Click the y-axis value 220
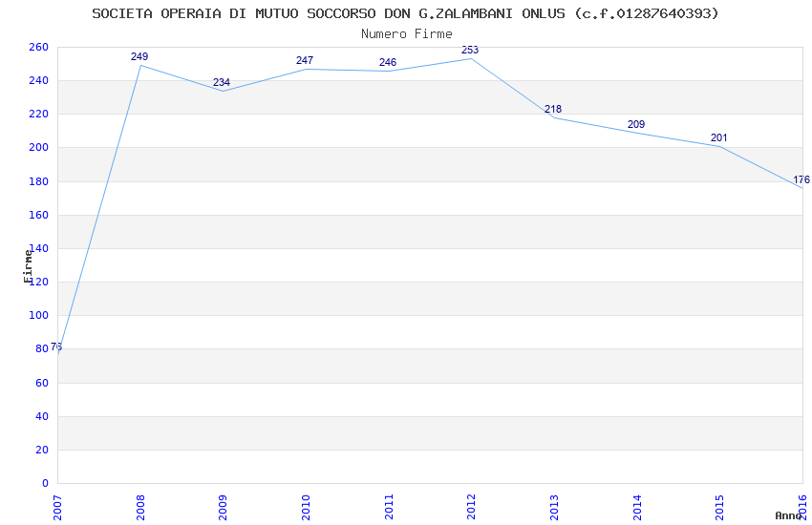812x525 pixels. click(x=39, y=115)
